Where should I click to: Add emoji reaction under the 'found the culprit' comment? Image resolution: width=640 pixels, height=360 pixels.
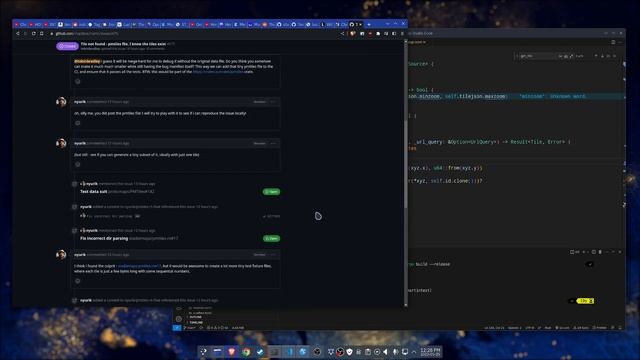click(78, 281)
